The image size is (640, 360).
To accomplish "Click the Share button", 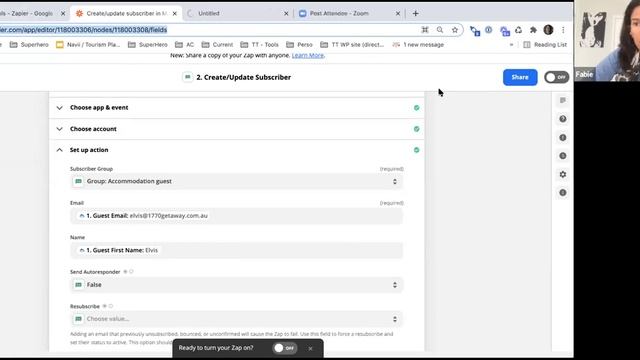I will point(520,77).
